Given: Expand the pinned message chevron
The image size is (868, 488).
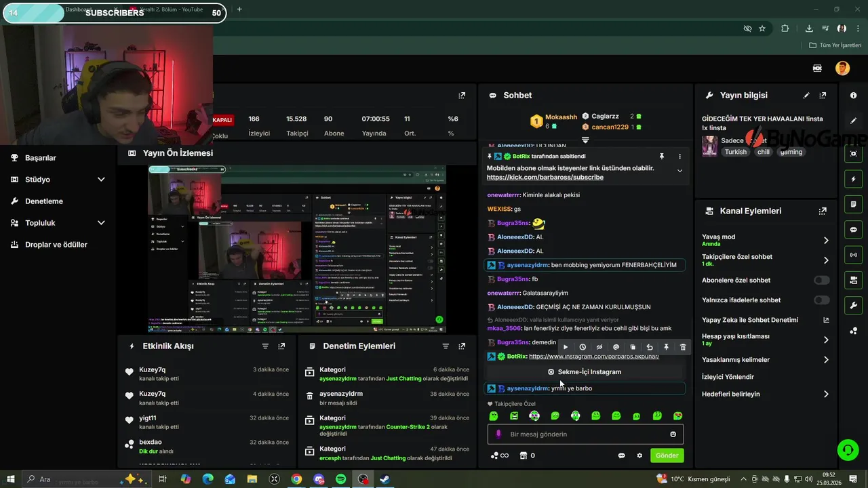Looking at the screenshot, I should [x=679, y=171].
